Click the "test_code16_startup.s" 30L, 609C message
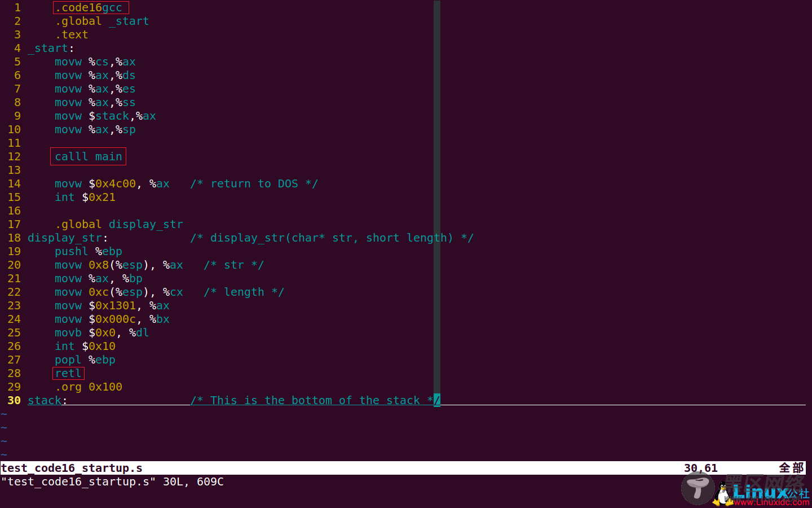This screenshot has width=812, height=508. pyautogui.click(x=112, y=481)
